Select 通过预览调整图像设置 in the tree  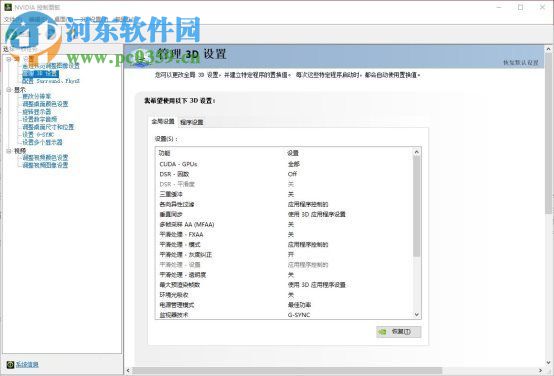[x=51, y=66]
